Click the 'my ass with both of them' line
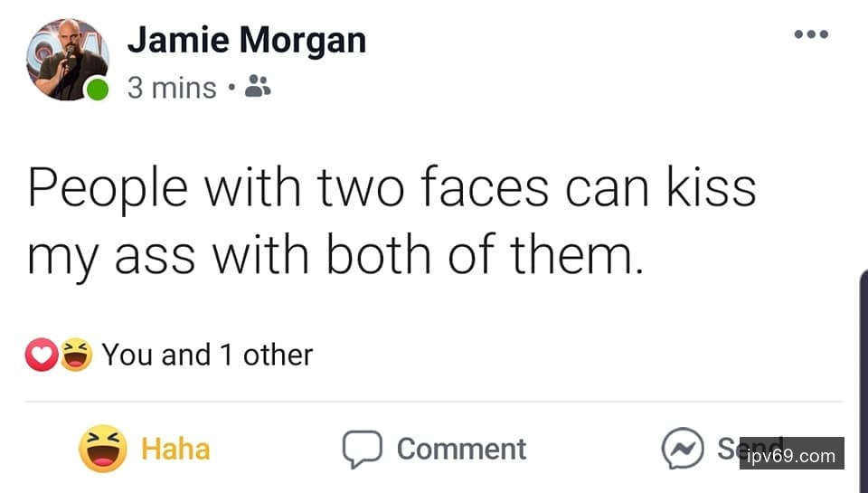 [335, 256]
